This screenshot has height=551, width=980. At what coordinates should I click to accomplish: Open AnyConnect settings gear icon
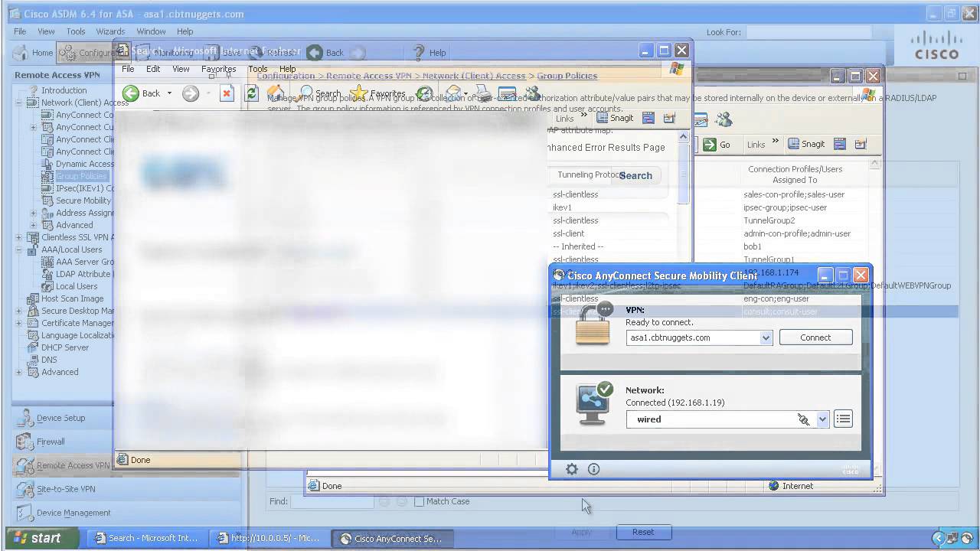(571, 469)
